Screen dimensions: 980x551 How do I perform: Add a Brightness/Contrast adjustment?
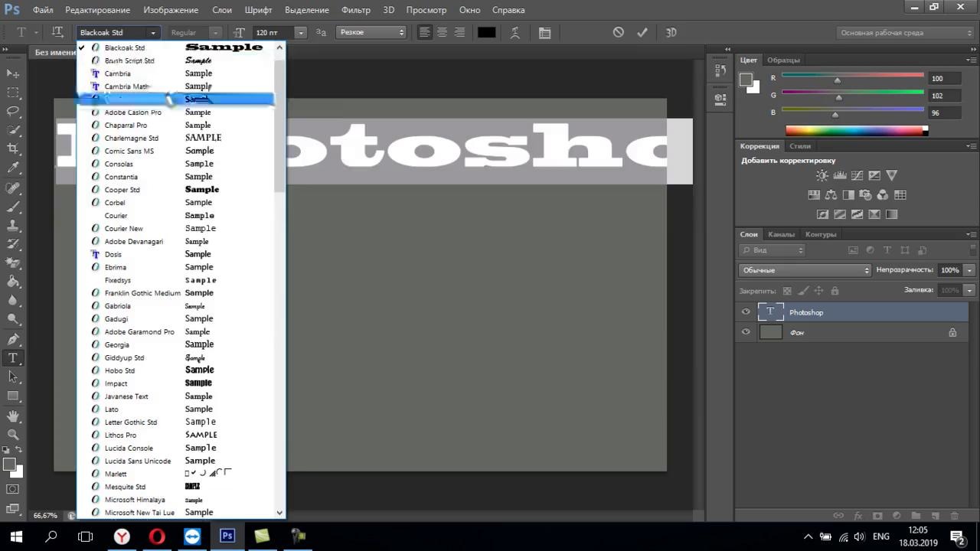(x=822, y=175)
